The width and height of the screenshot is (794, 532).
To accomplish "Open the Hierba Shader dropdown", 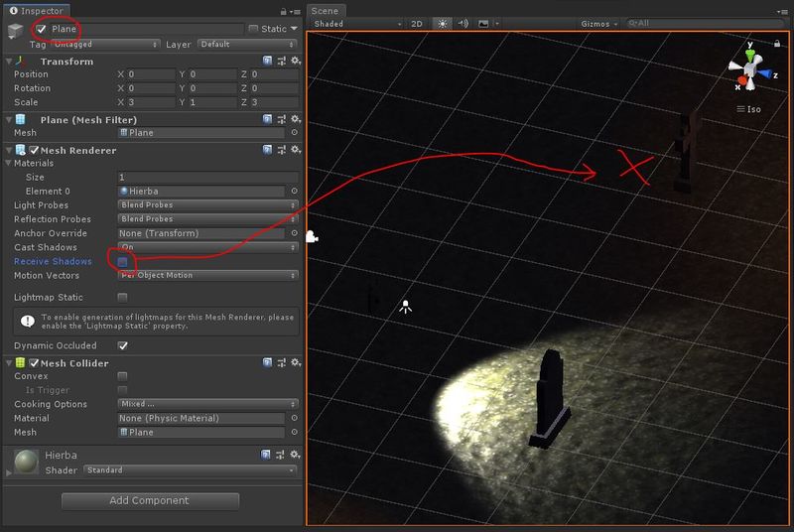I will [190, 470].
